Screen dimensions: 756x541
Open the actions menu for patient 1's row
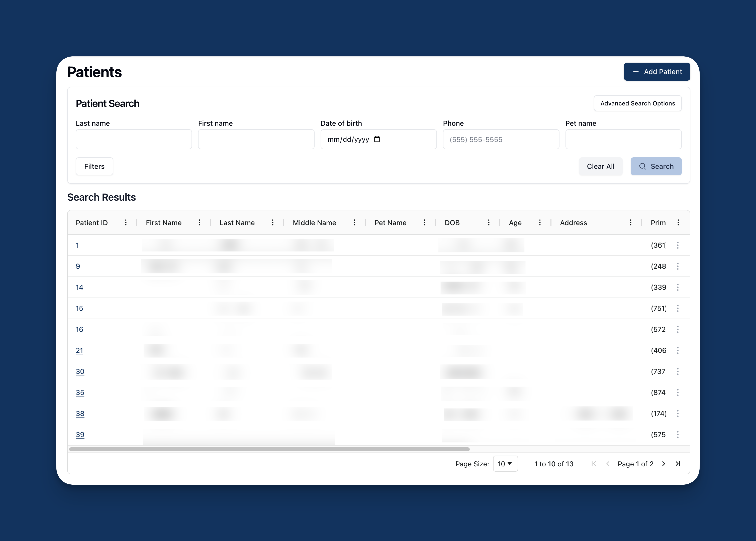pos(678,245)
